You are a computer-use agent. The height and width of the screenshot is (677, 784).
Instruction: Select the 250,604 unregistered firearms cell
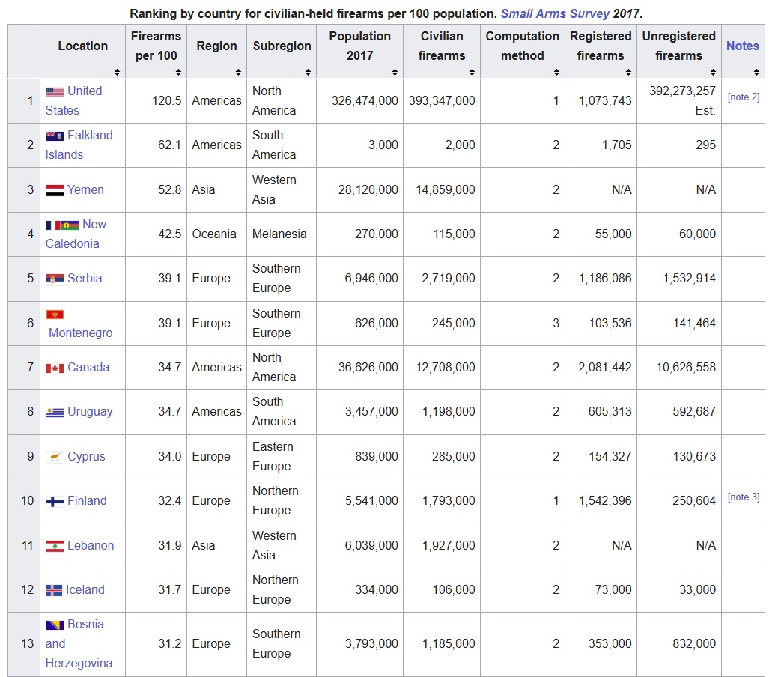[678, 501]
